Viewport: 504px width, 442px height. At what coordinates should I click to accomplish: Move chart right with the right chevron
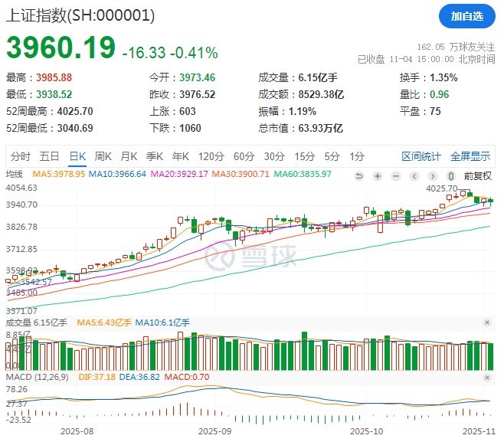point(433,176)
